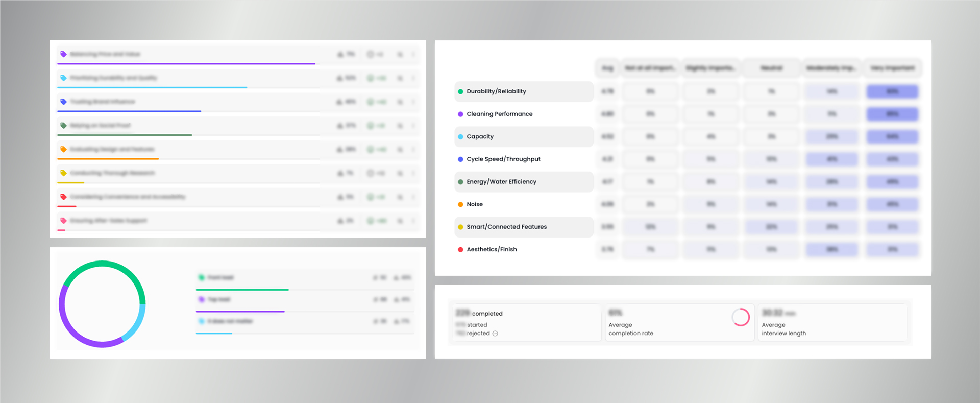
Task: Open the kebab menu in Balancing Price row
Action: 413,54
